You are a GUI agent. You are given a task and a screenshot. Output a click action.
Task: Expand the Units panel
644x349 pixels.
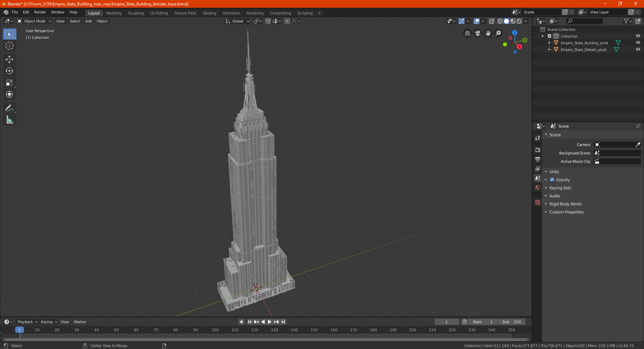point(554,172)
